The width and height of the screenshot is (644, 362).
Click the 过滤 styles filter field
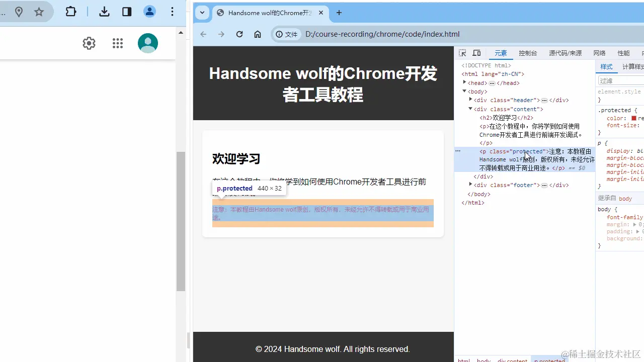pyautogui.click(x=621, y=80)
